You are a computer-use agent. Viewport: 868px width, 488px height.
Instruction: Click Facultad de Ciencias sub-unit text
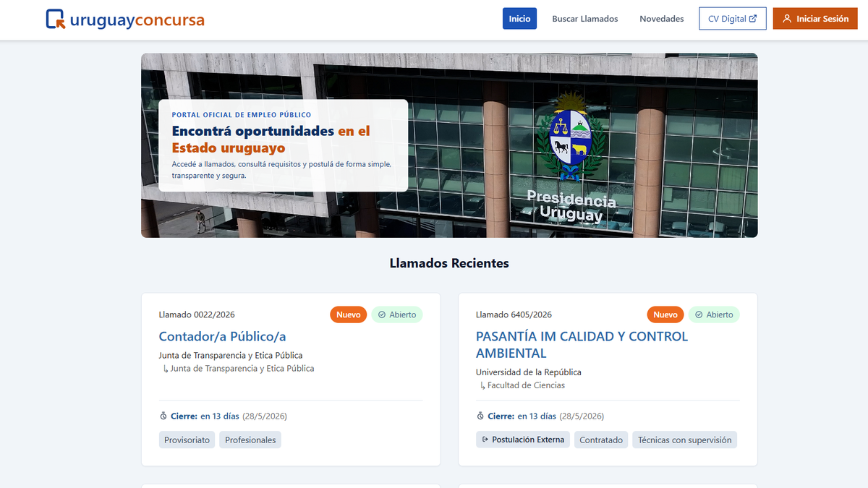coord(526,385)
